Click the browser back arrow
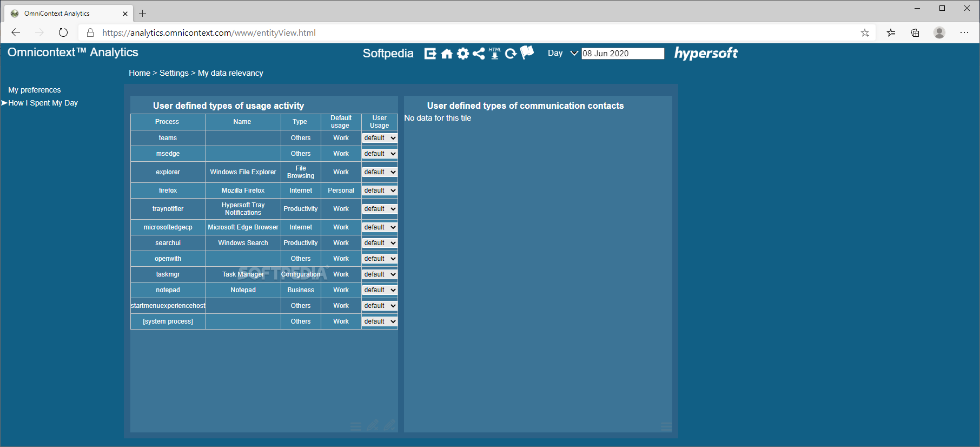Screen dimensions: 980x447 point(16,32)
